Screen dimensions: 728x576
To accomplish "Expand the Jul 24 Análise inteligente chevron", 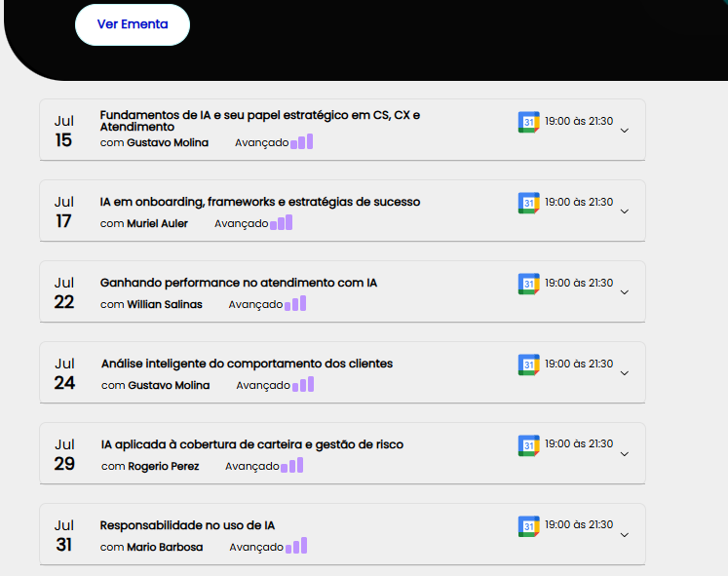I will pos(625,373).
